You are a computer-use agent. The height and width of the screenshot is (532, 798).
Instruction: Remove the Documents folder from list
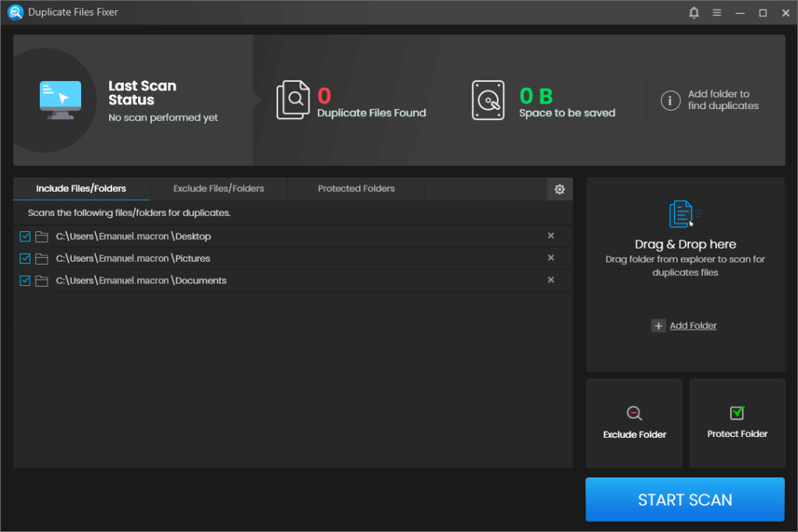click(551, 280)
